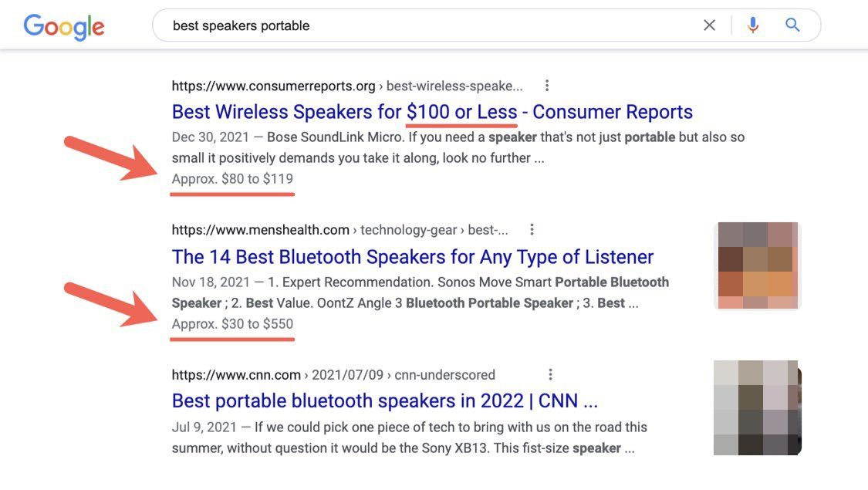Open the three-dot menu on the Consumer Reports result
Screen dimensions: 868x490
coord(547,85)
